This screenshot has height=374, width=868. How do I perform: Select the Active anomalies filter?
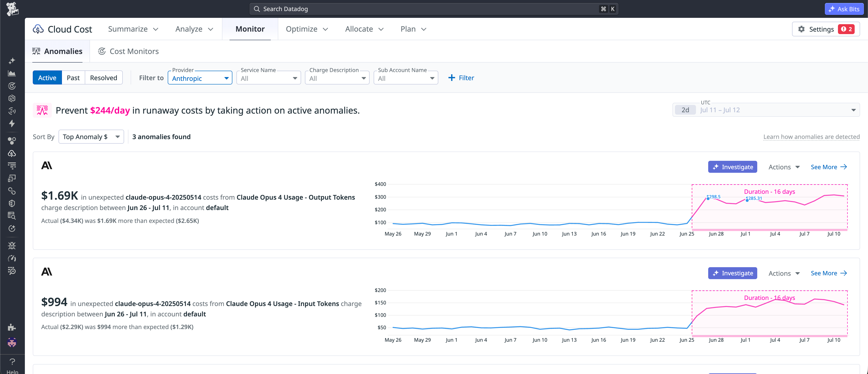coord(47,78)
